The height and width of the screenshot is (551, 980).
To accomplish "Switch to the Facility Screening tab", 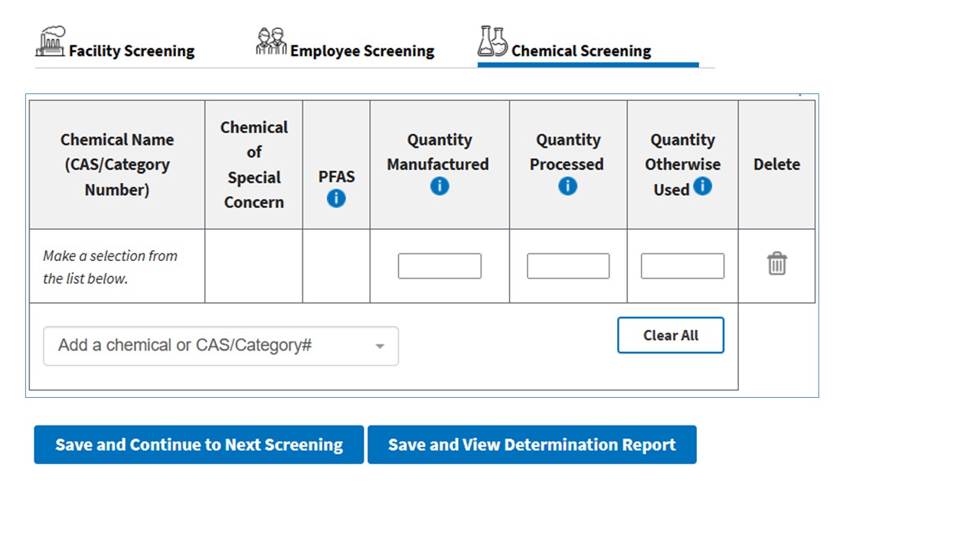I will click(x=131, y=51).
